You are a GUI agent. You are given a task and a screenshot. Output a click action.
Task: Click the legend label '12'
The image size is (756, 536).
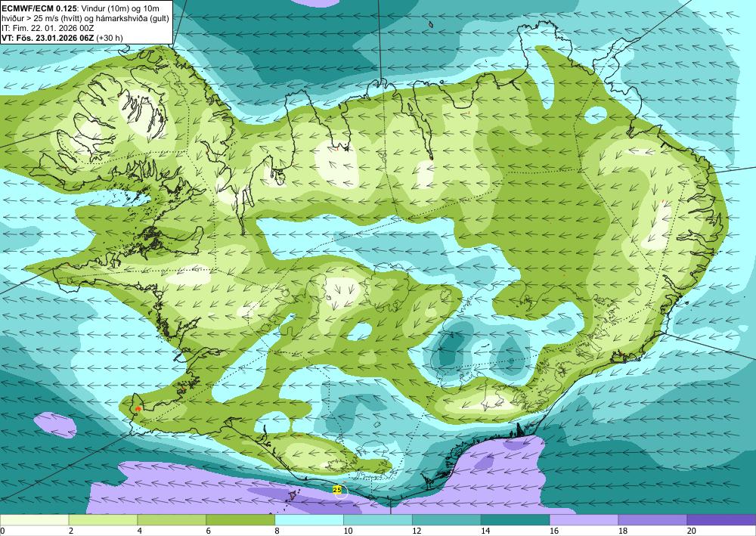point(417,531)
